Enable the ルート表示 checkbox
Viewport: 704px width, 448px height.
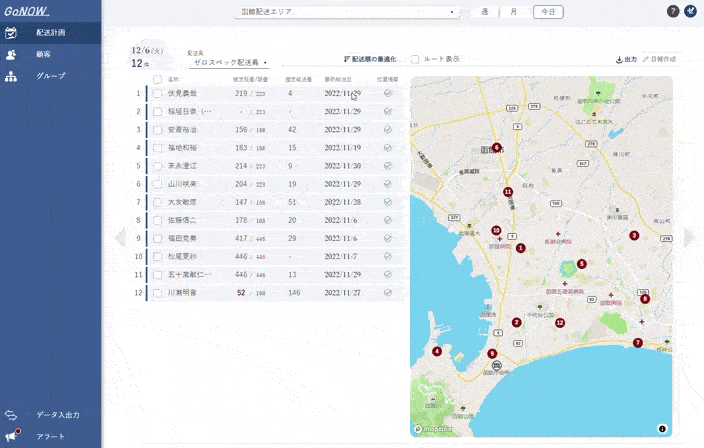pyautogui.click(x=415, y=59)
